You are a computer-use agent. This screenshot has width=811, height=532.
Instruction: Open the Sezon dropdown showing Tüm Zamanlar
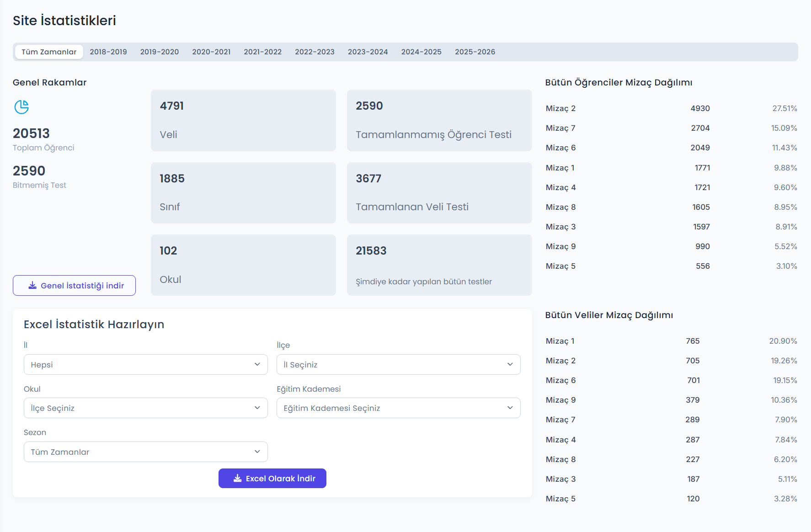(145, 452)
